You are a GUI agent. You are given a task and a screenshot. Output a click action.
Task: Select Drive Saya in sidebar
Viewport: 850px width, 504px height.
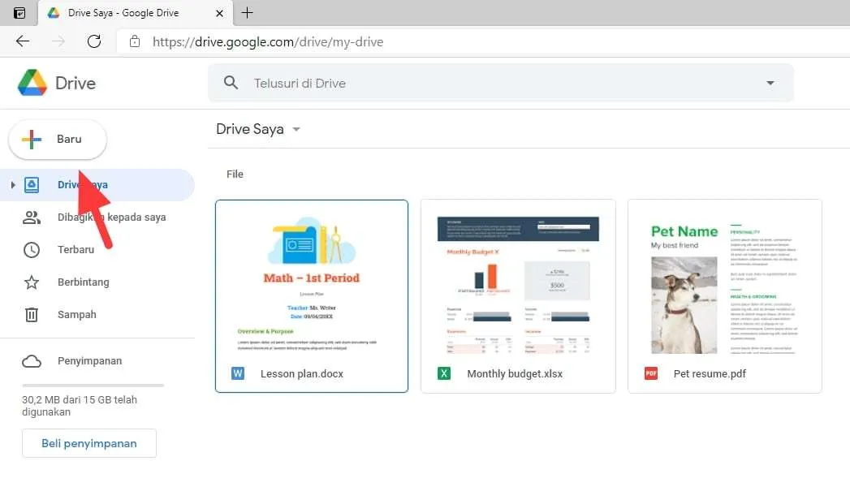97,185
